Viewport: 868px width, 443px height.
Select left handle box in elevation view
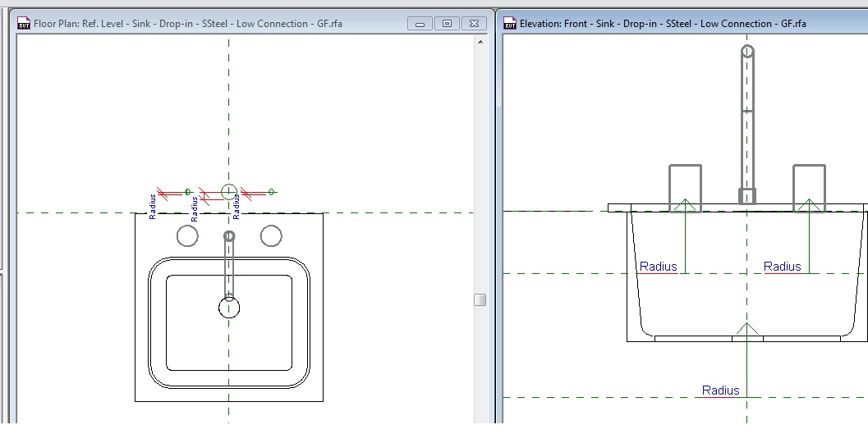686,188
